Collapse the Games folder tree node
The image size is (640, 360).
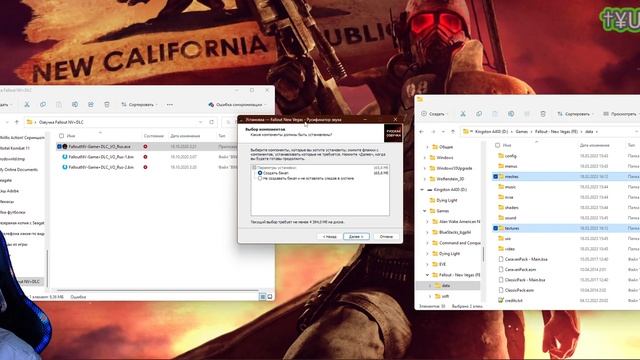[x=424, y=211]
